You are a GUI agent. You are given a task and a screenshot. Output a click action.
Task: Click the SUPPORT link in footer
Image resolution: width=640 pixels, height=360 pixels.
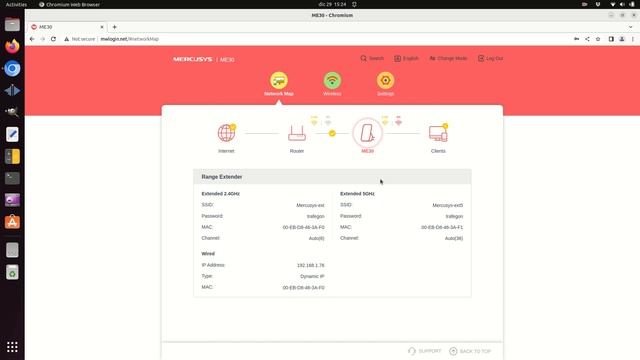[x=424, y=351]
